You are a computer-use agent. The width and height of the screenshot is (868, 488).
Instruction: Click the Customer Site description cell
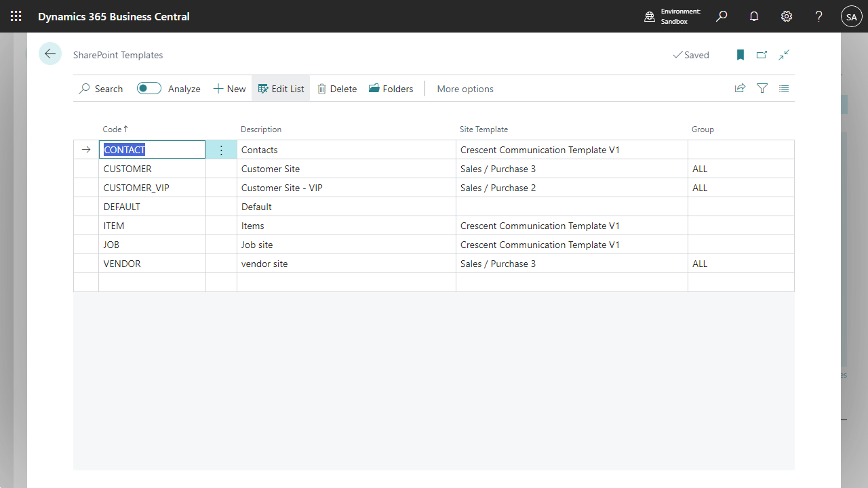347,169
